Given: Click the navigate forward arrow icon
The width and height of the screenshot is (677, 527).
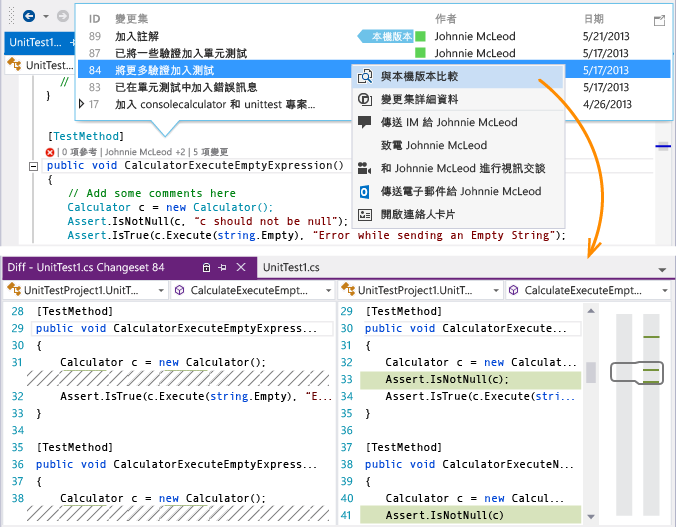Looking at the screenshot, I should (x=63, y=16).
